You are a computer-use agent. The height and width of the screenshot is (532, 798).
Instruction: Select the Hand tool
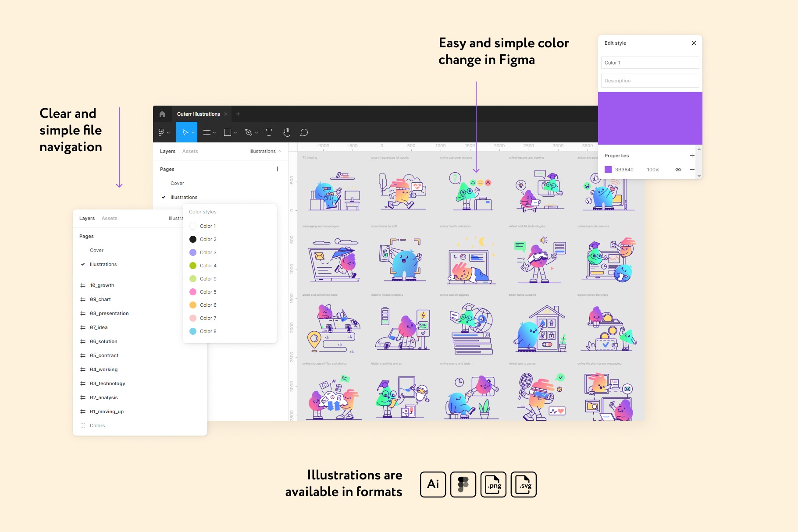[287, 132]
